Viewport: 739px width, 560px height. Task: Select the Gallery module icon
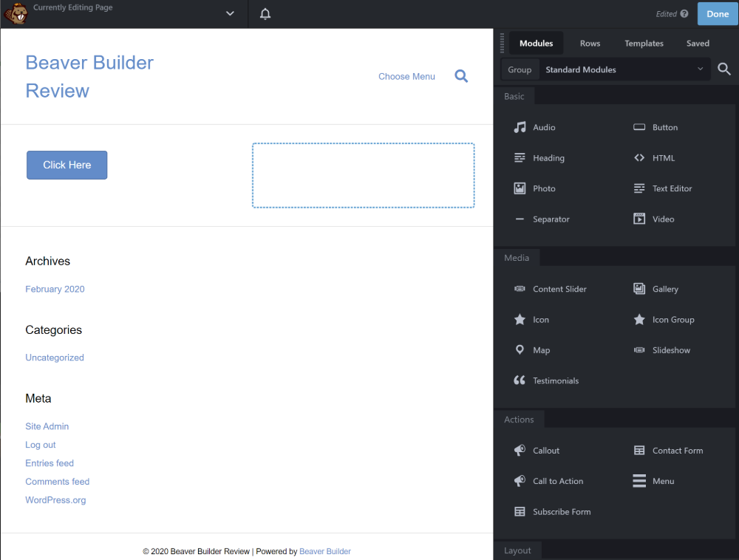639,289
